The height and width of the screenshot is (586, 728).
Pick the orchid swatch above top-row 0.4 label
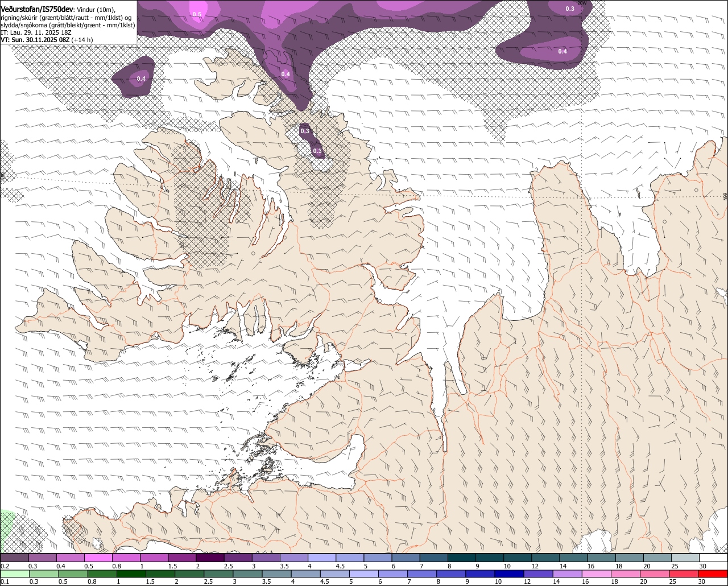pos(70,558)
